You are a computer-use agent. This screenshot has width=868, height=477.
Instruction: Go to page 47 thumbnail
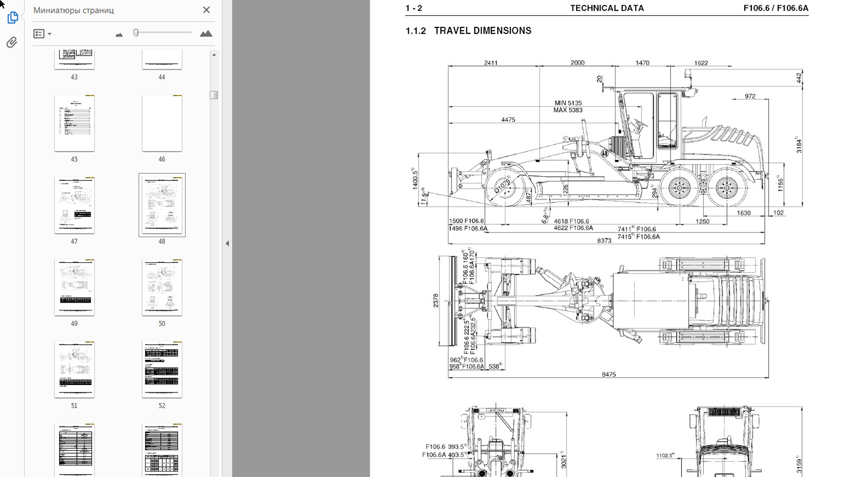pos(74,205)
